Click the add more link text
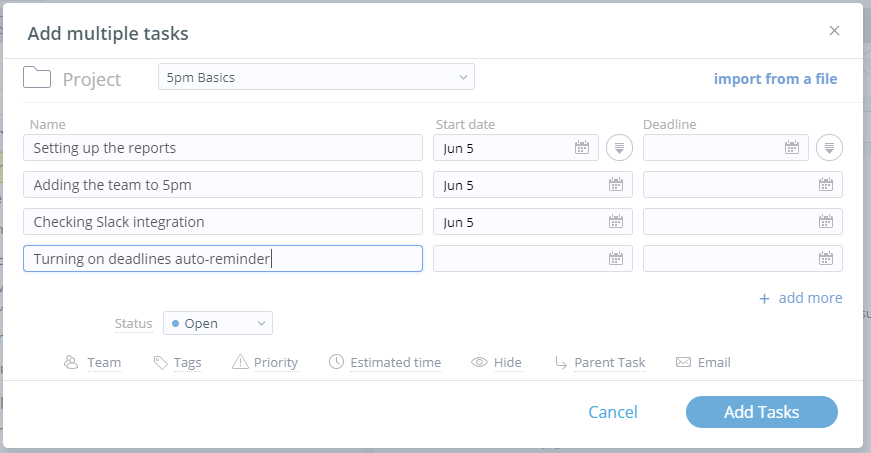Screen dimensions: 871x453 pos(810,298)
